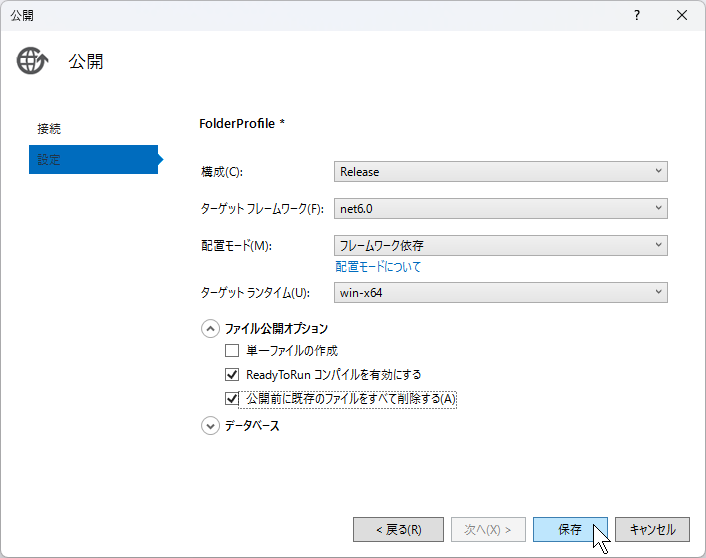
Task: Collapse the ファイル公開オプション section
Action: pos(210,329)
